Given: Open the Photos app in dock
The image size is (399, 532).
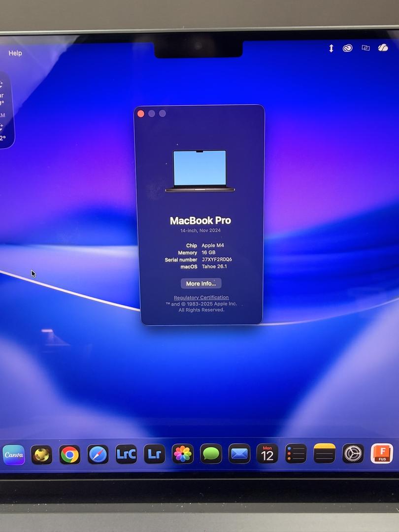Looking at the screenshot, I should [x=183, y=454].
